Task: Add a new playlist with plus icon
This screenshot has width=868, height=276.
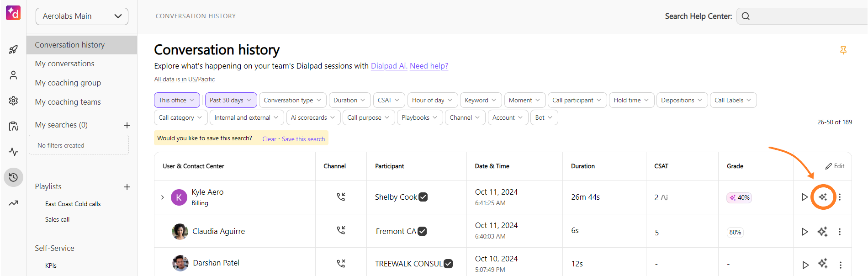Action: click(x=127, y=187)
